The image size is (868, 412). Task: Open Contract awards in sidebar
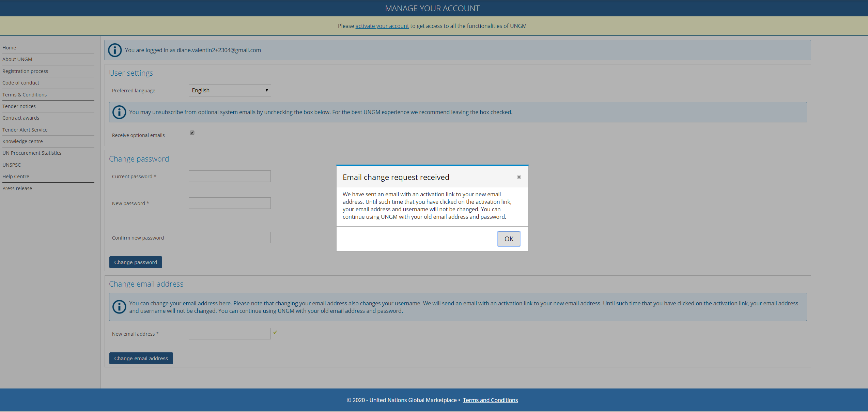pyautogui.click(x=21, y=118)
